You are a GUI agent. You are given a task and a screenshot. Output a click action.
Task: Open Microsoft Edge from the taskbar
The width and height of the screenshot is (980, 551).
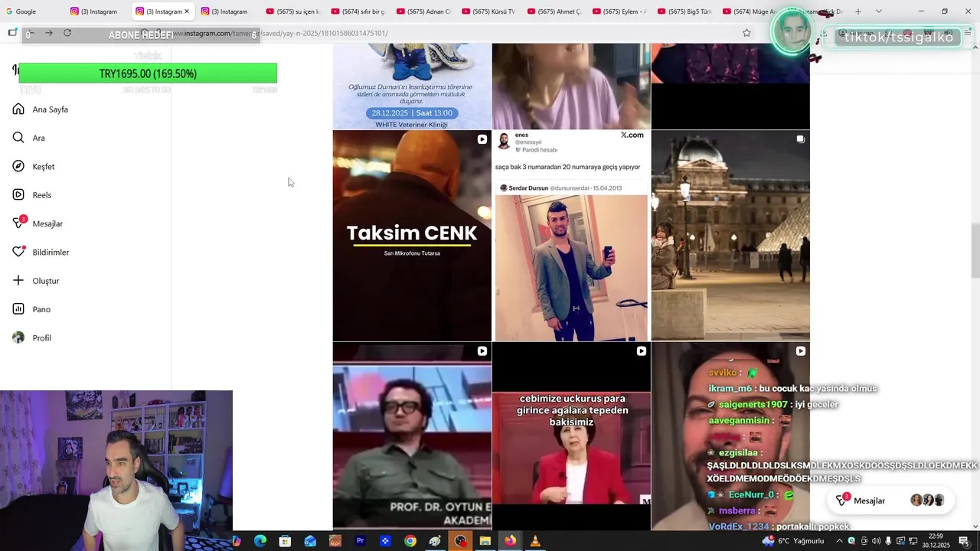point(260,541)
